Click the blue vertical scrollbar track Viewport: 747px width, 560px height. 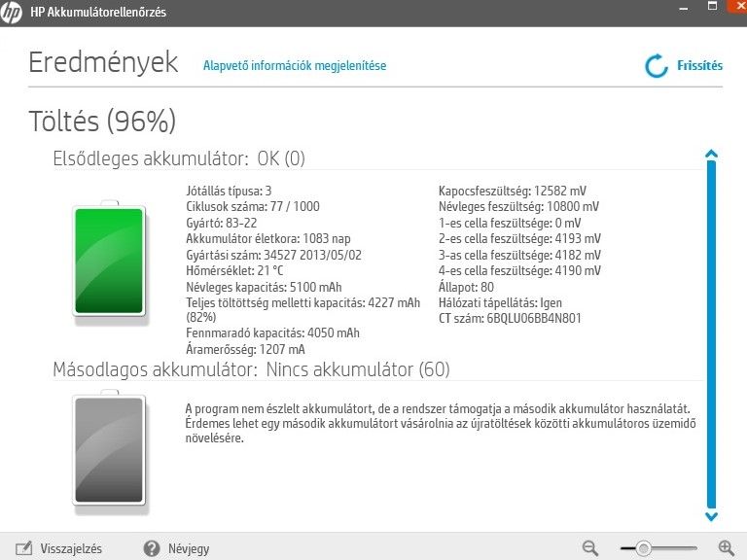(x=711, y=335)
